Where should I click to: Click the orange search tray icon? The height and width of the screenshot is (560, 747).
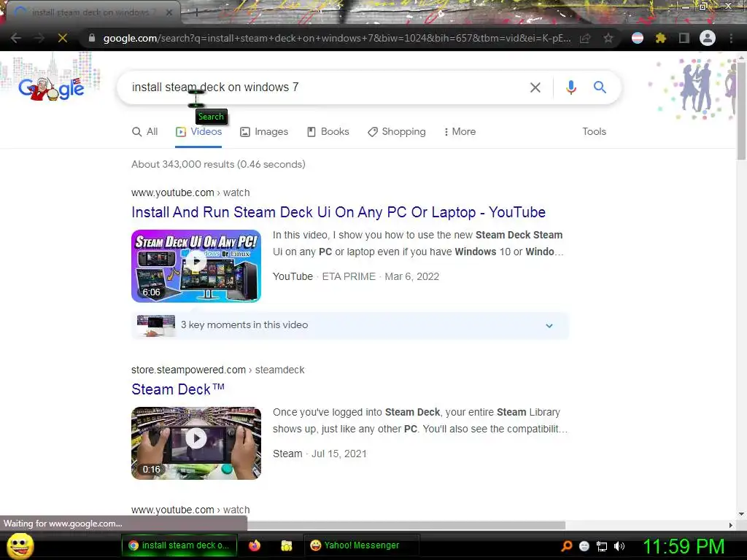tap(567, 546)
